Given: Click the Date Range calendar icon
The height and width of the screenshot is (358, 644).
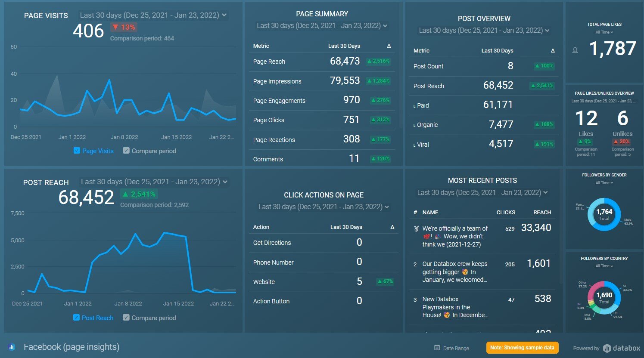Looking at the screenshot, I should tap(437, 348).
